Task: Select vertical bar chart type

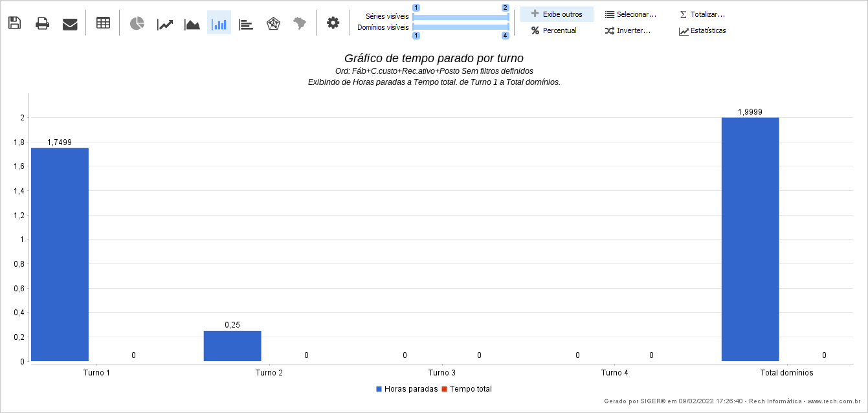Action: tap(219, 23)
